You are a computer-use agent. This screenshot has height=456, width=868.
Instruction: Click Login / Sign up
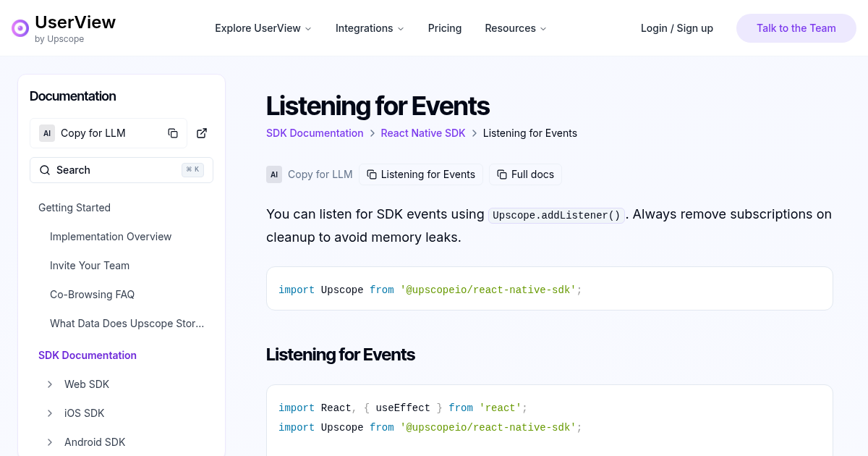tap(677, 28)
